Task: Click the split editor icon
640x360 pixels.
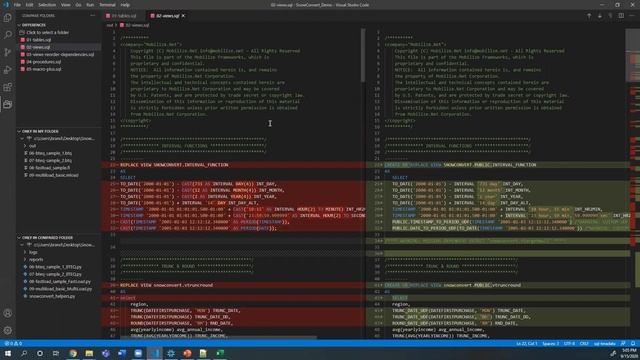Action: tap(621, 16)
